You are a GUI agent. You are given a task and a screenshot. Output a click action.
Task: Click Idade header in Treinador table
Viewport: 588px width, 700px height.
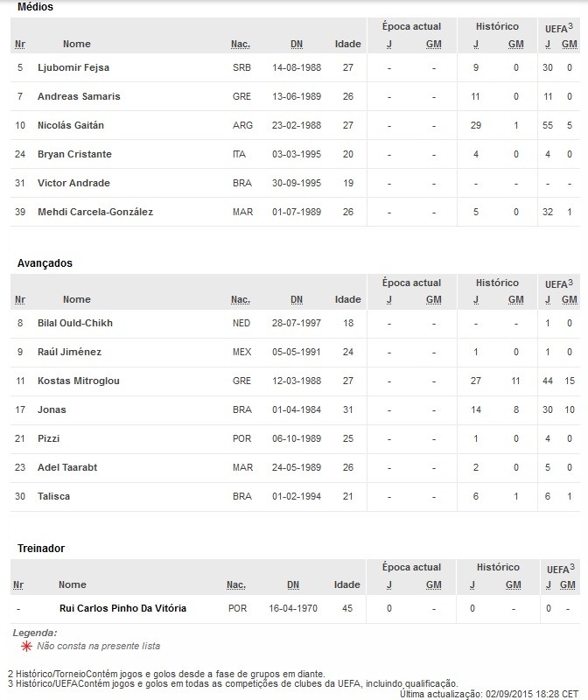tap(347, 584)
